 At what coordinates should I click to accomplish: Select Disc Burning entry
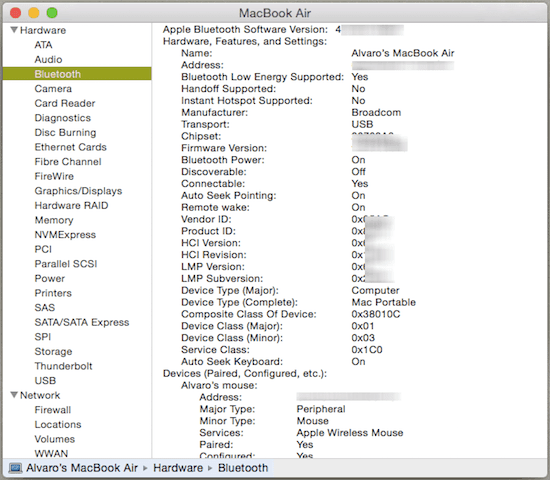(x=65, y=132)
